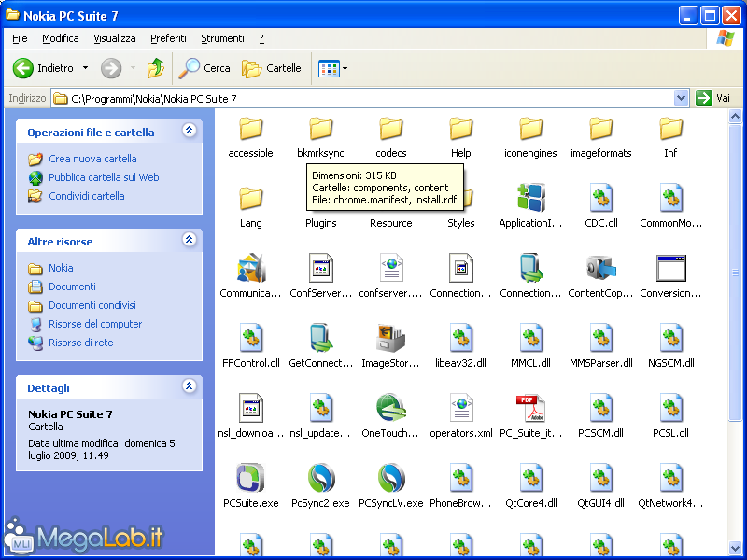Image resolution: width=747 pixels, height=560 pixels.
Task: Click the Cerca search toolbar button
Action: 204,68
